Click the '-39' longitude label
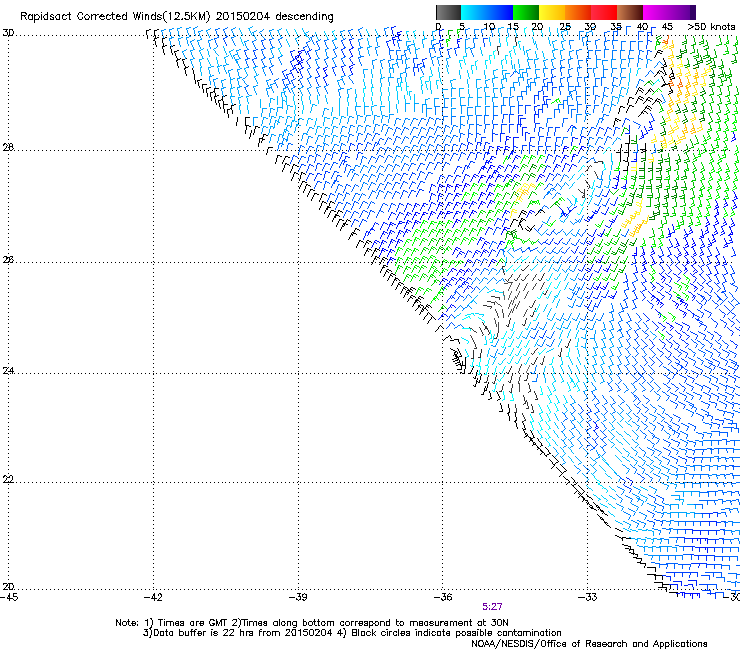 (298, 597)
